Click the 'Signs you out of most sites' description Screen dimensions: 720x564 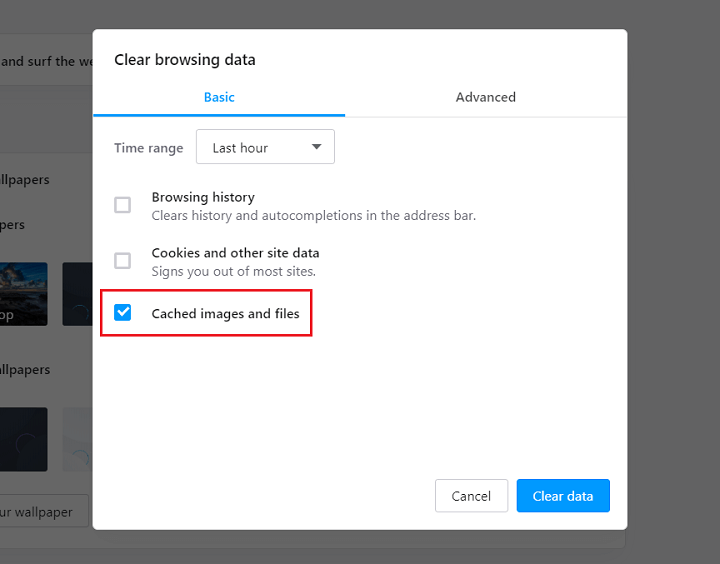point(234,271)
